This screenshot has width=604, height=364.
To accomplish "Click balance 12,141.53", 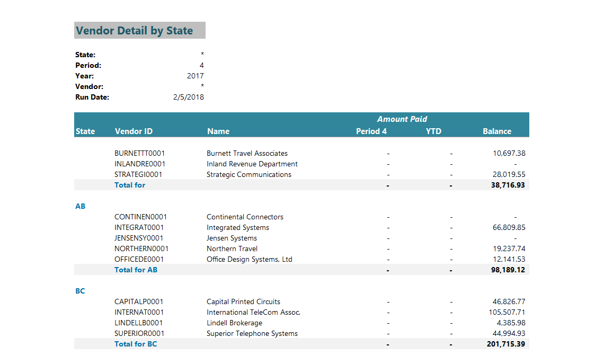I will pos(509,259).
